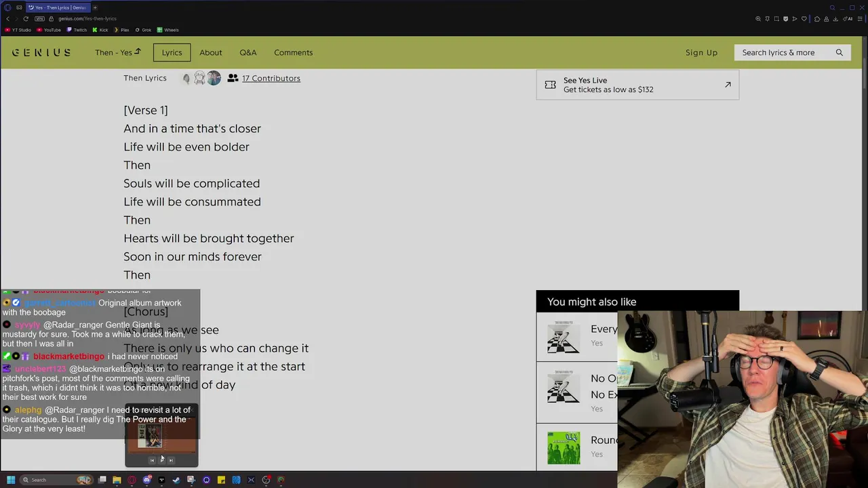The height and width of the screenshot is (488, 868).
Task: Click the send/flow arrow icon
Action: 795,19
